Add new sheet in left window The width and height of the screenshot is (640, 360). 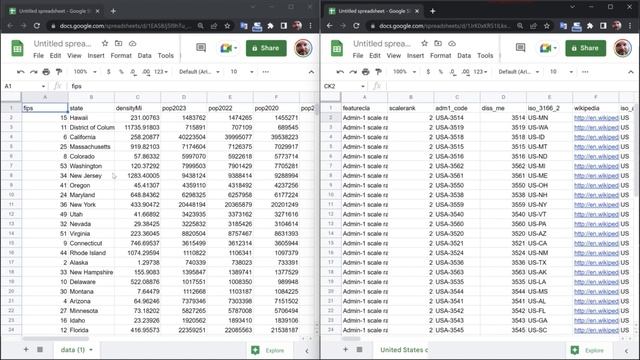[26, 349]
